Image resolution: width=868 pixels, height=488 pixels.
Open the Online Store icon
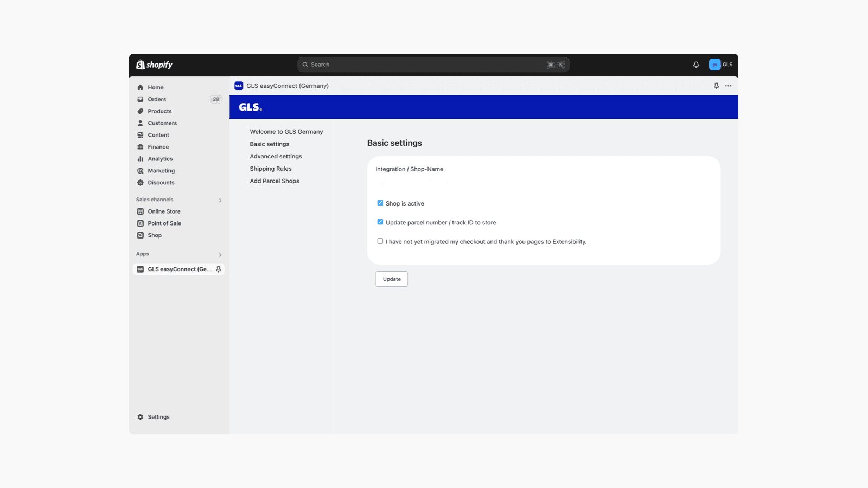click(x=141, y=211)
